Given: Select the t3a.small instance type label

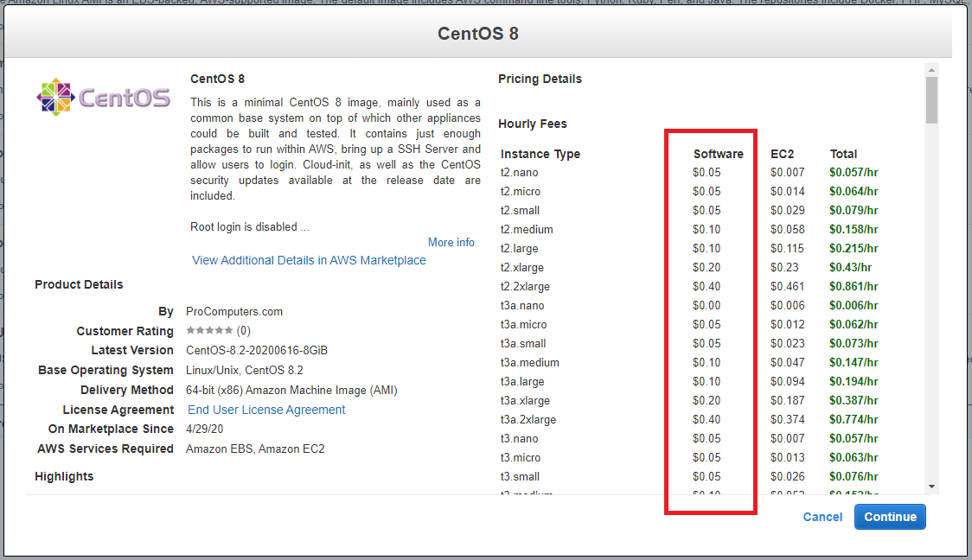Looking at the screenshot, I should pyautogui.click(x=523, y=343).
